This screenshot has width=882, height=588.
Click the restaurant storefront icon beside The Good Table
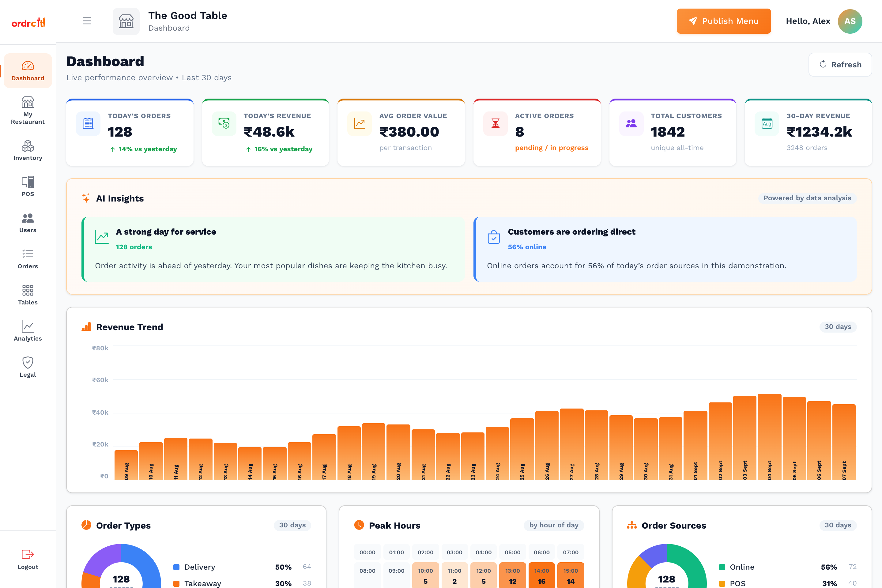tap(126, 21)
